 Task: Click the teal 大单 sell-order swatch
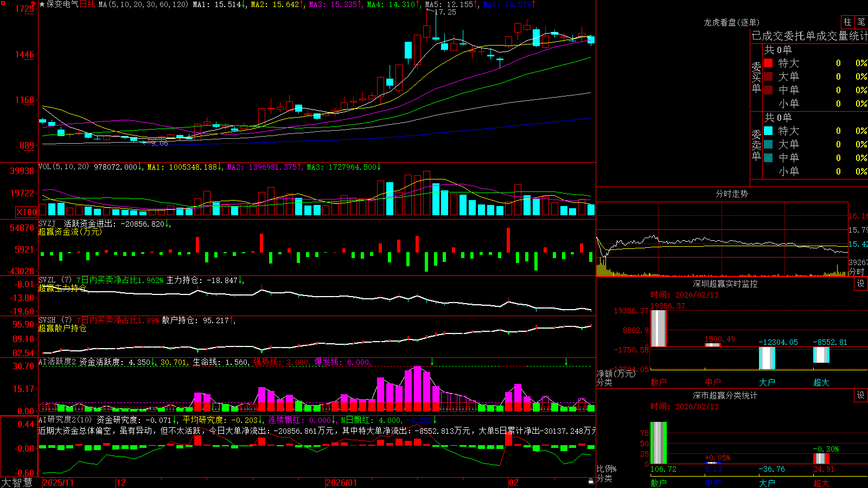(768, 144)
